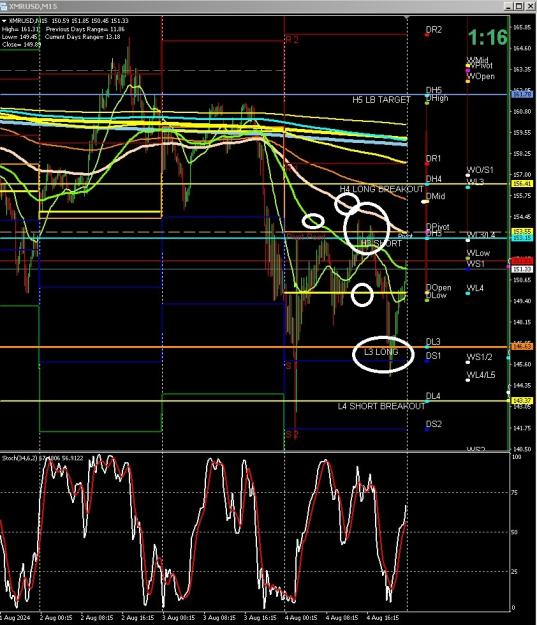Select the white circle around L3 LONG
The height and width of the screenshot is (625, 537).
click(383, 354)
